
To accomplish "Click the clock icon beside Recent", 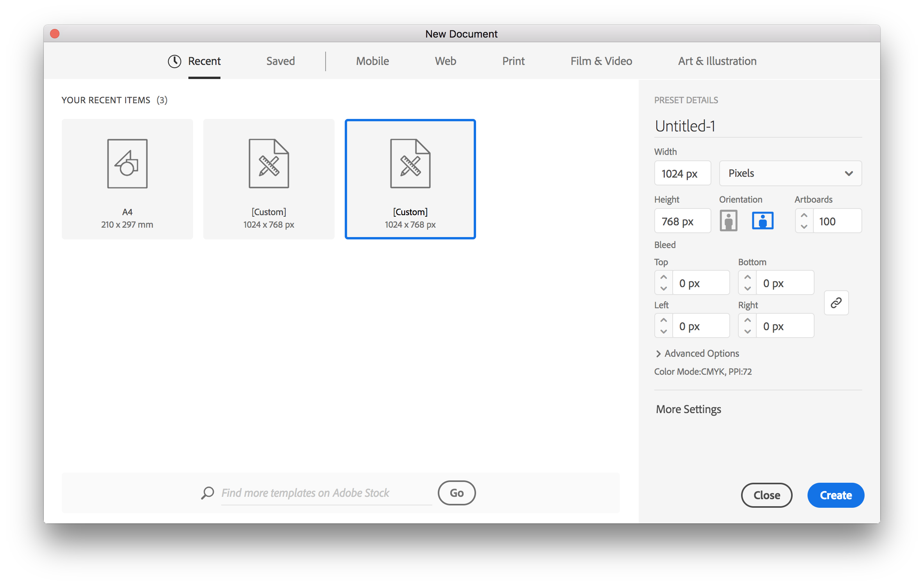I will click(x=174, y=61).
